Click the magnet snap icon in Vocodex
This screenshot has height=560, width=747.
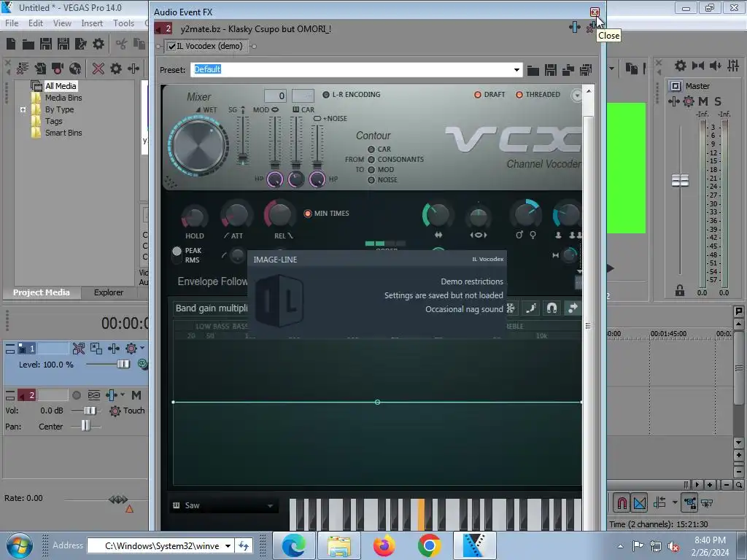click(551, 308)
